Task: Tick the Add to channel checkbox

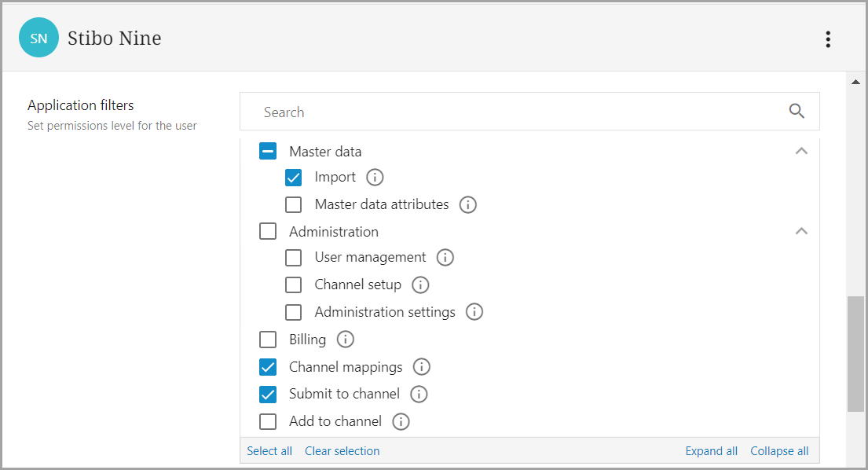Action: click(268, 421)
